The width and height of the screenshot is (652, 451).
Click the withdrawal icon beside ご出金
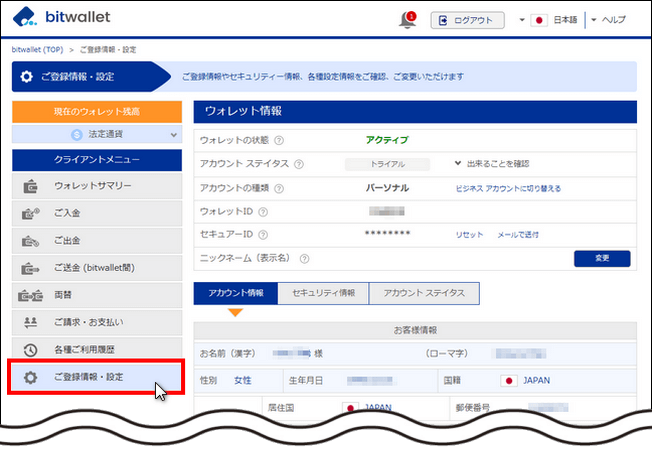coord(30,241)
